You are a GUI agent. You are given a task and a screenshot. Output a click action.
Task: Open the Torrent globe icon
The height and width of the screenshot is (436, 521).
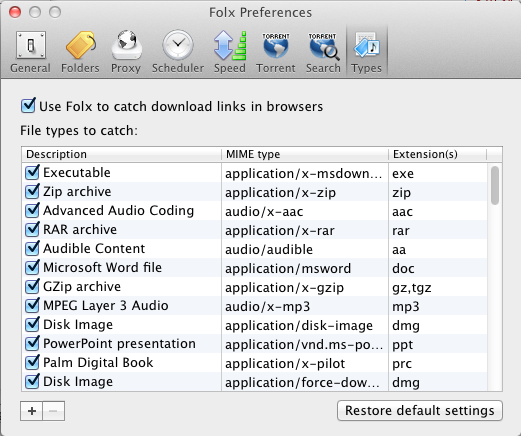pyautogui.click(x=276, y=45)
